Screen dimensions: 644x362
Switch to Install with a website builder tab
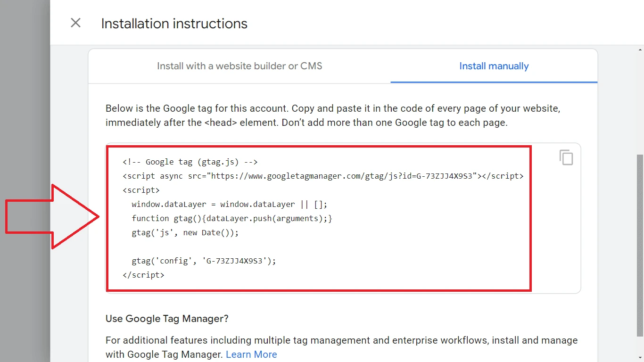[x=239, y=66]
